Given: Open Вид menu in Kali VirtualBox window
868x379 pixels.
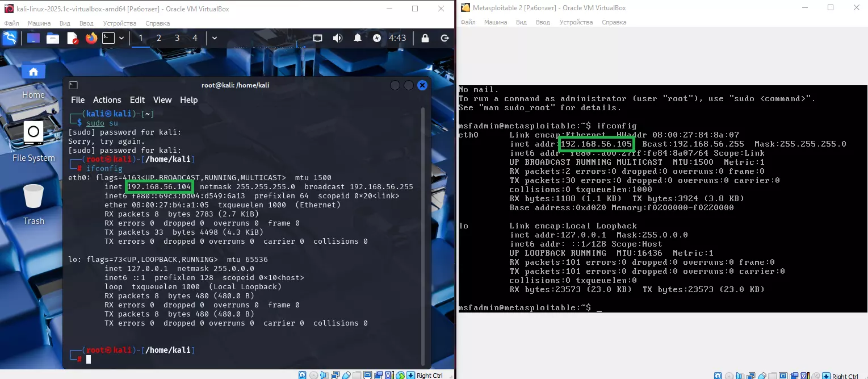Looking at the screenshot, I should click(65, 23).
